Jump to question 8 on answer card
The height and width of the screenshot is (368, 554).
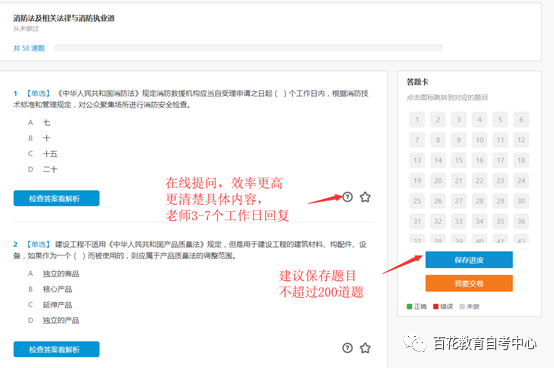(x=438, y=140)
